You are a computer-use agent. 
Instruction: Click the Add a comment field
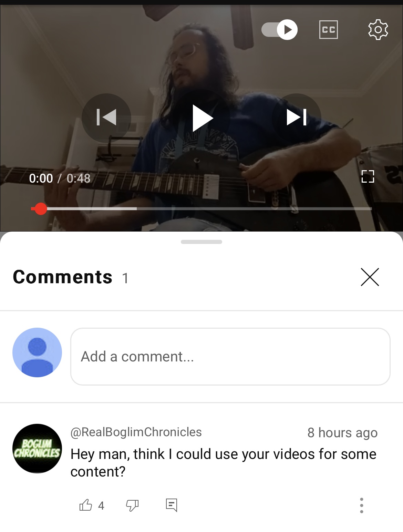coord(230,357)
